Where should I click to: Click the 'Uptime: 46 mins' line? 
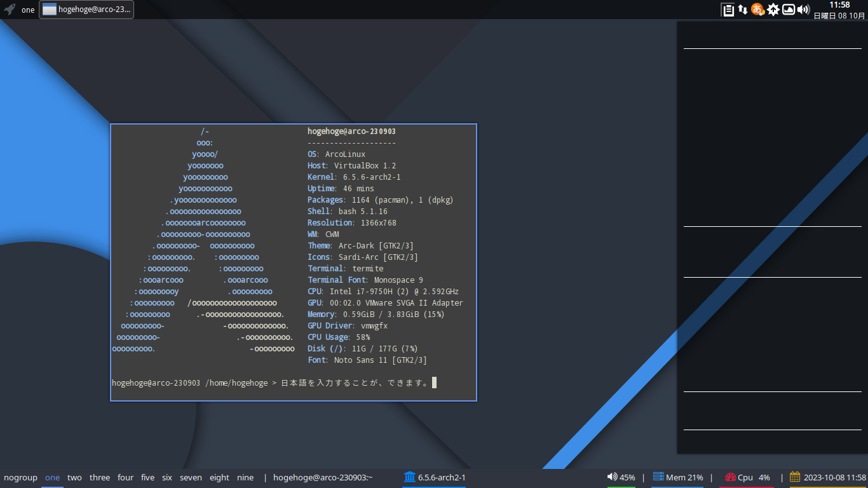[x=341, y=189]
